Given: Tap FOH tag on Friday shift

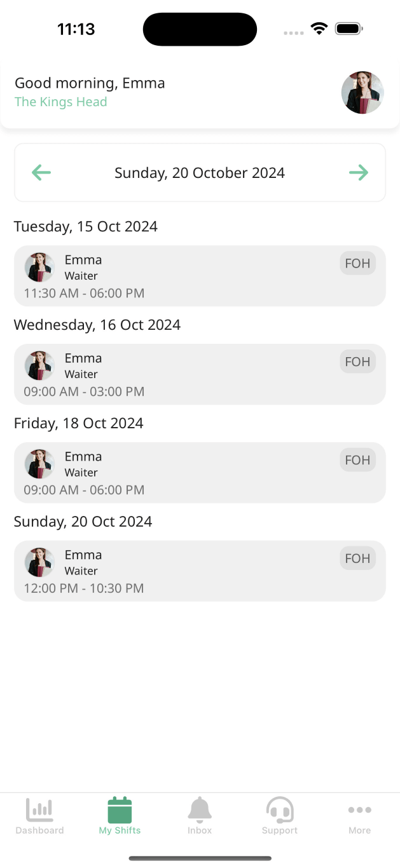Looking at the screenshot, I should (357, 460).
